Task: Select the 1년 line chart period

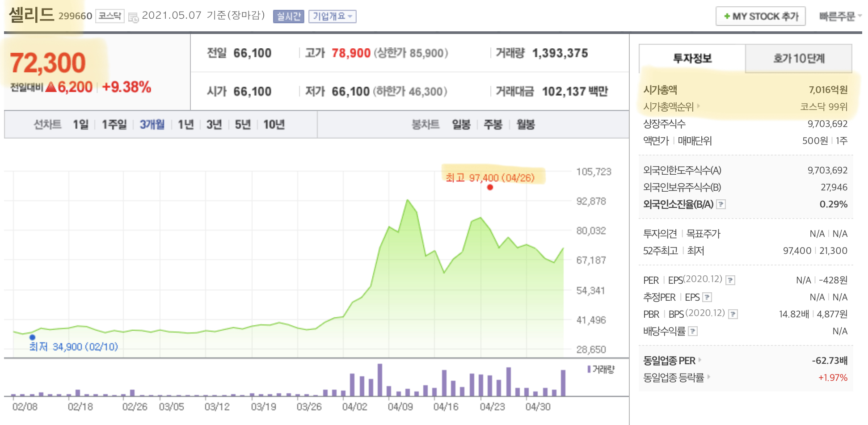Action: click(186, 124)
